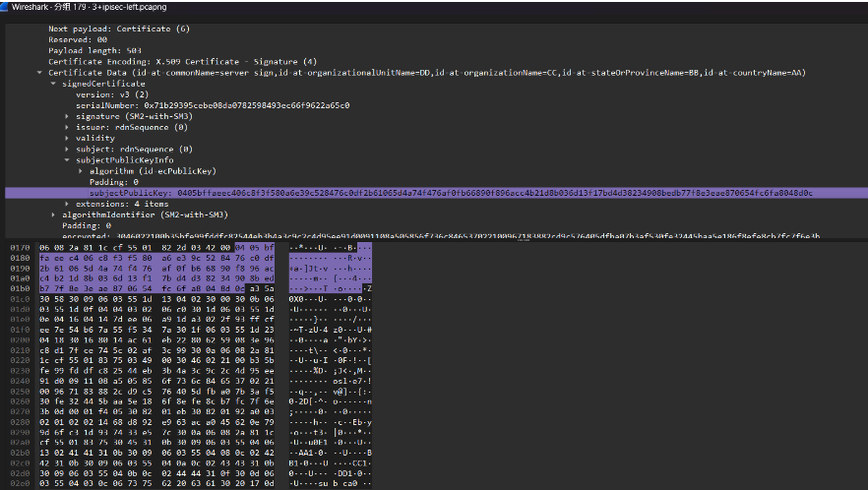Screen dimensions: 868x490
Task: Click hex offset 0250 in bytes pane
Action: [21, 391]
